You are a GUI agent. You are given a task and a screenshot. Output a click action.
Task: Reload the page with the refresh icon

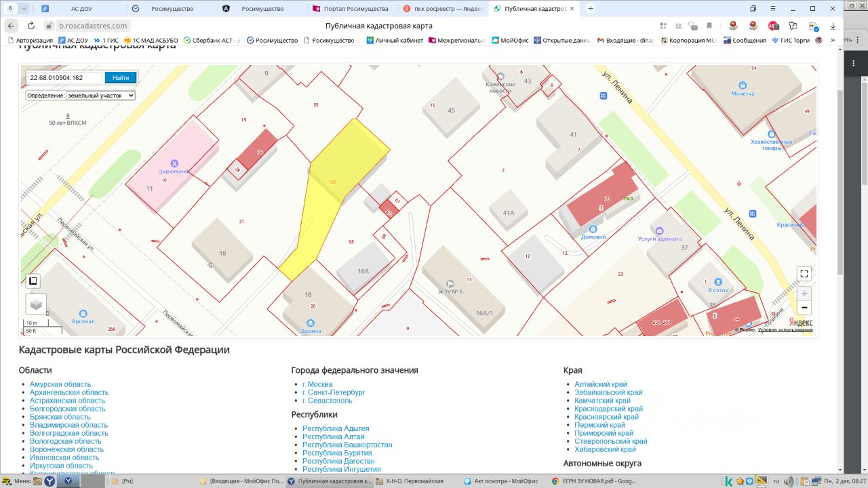pyautogui.click(x=31, y=26)
